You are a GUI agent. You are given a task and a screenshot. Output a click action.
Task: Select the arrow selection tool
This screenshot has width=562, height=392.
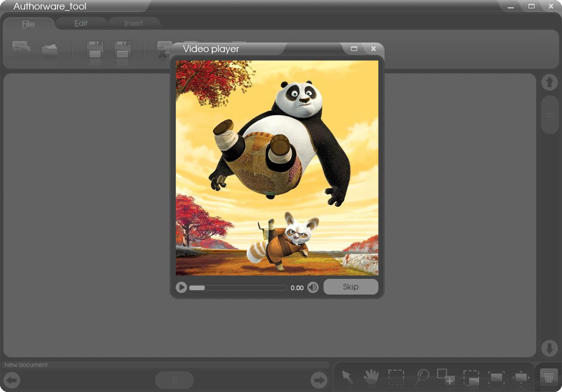pos(347,376)
